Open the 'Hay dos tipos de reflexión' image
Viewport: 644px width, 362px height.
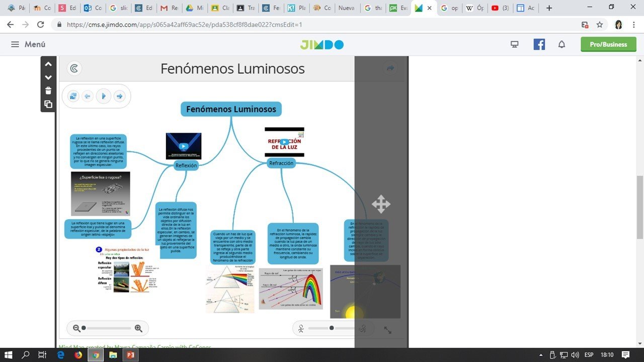(127, 269)
